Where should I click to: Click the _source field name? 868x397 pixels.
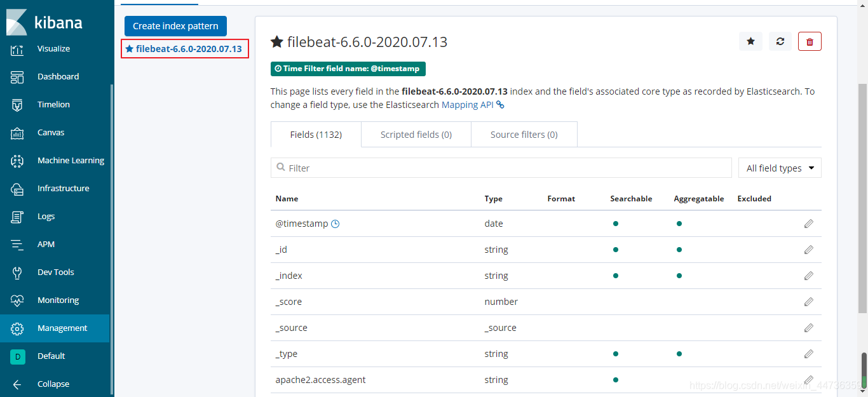(x=291, y=328)
